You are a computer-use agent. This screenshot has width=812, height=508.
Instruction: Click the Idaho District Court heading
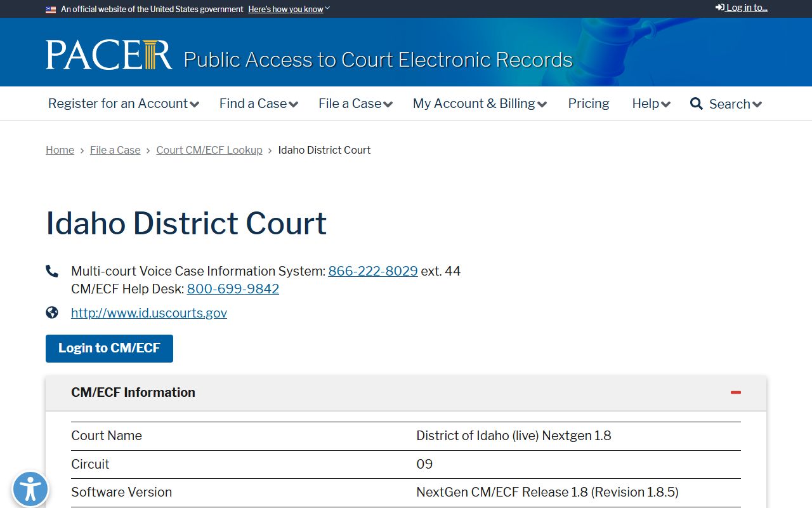(x=187, y=223)
